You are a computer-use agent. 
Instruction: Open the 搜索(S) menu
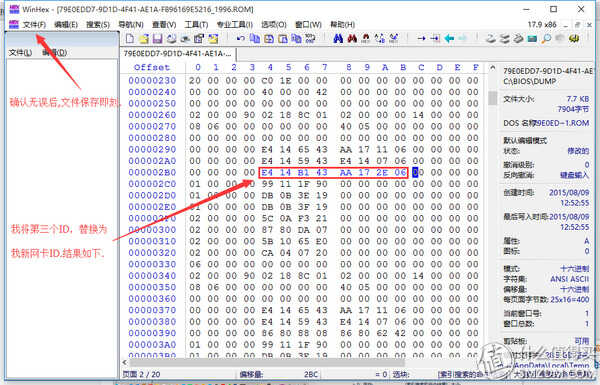click(98, 25)
